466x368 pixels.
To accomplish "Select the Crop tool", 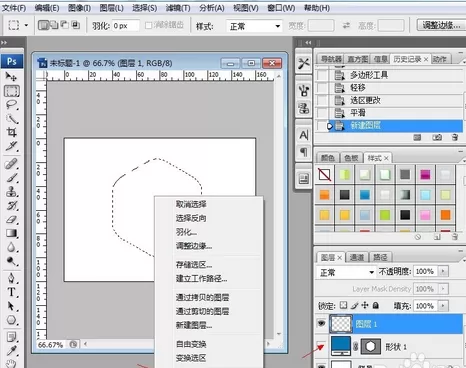I will [11, 132].
